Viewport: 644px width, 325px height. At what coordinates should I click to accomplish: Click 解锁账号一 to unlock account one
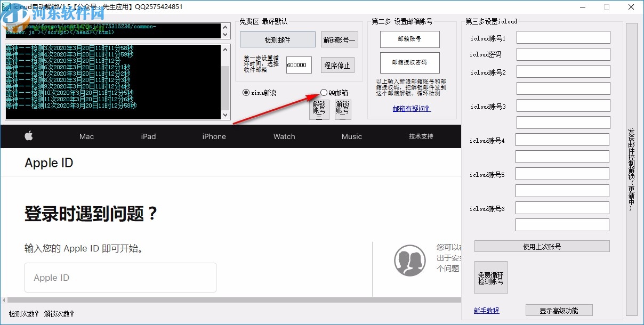click(339, 39)
